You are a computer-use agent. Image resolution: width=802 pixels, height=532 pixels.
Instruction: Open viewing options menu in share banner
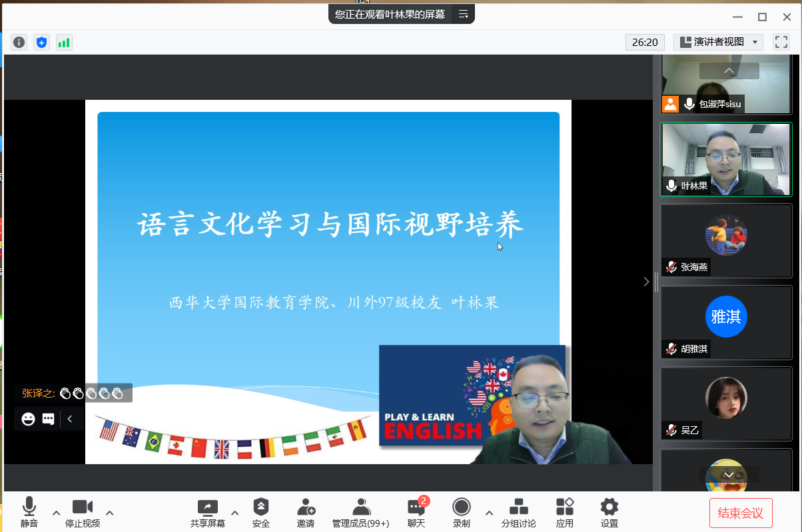[x=464, y=14]
